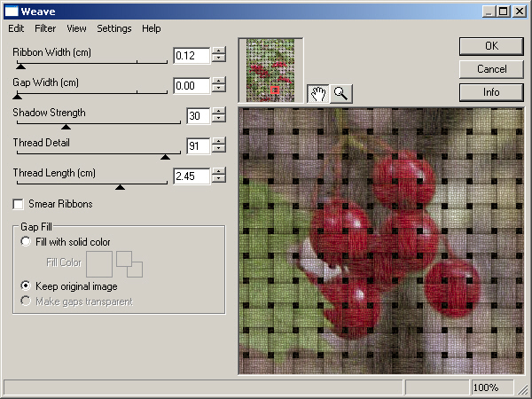This screenshot has height=399, width=532.
Task: Click the Gap Width slider handle
Action: click(x=18, y=97)
